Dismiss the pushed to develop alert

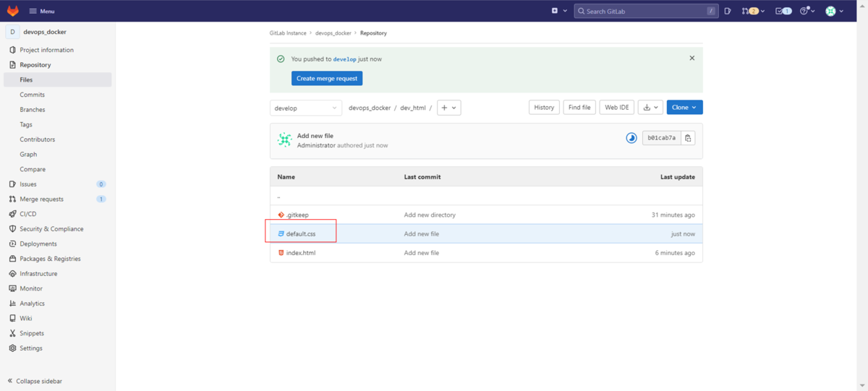(692, 59)
